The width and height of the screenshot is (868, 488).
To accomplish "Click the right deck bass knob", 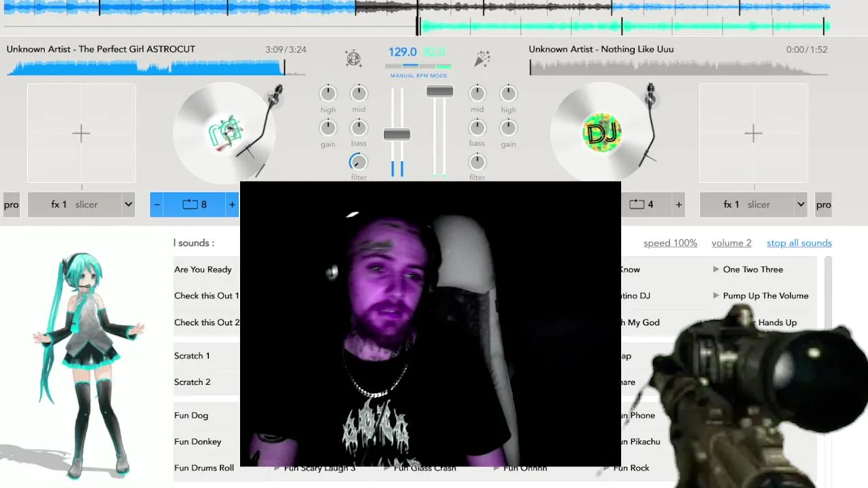I will click(477, 128).
